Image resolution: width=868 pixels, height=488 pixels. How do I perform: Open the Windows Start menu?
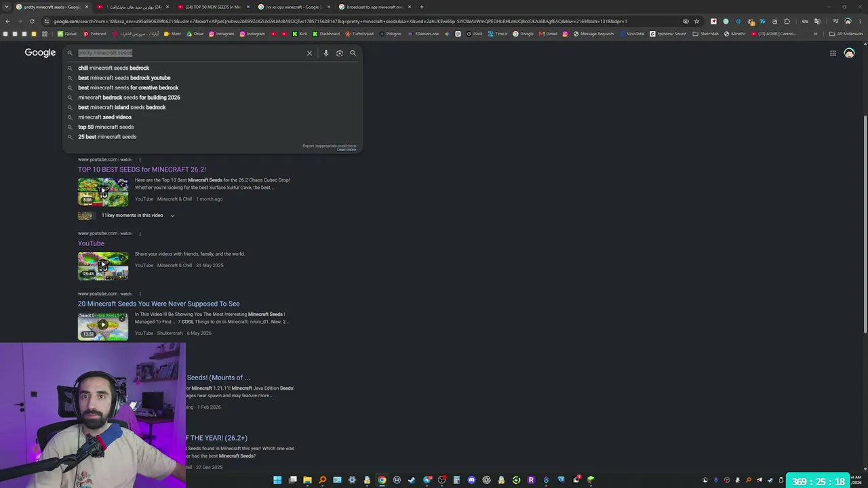[277, 480]
